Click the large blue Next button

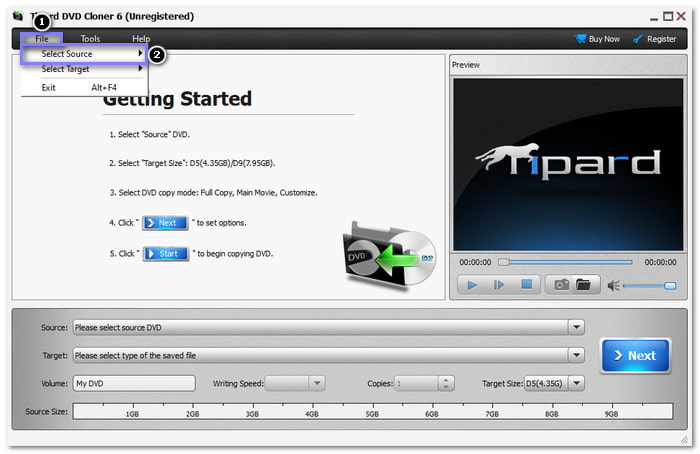635,355
